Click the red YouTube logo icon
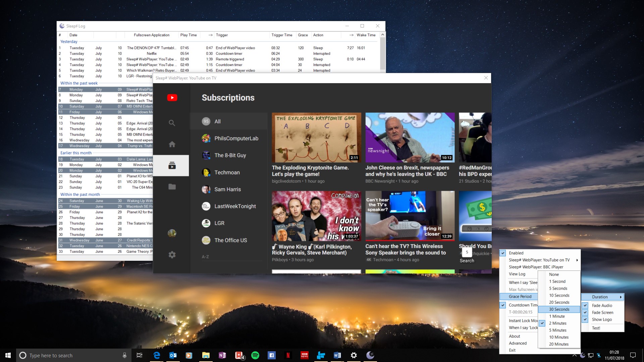The width and height of the screenshot is (644, 362). [172, 98]
